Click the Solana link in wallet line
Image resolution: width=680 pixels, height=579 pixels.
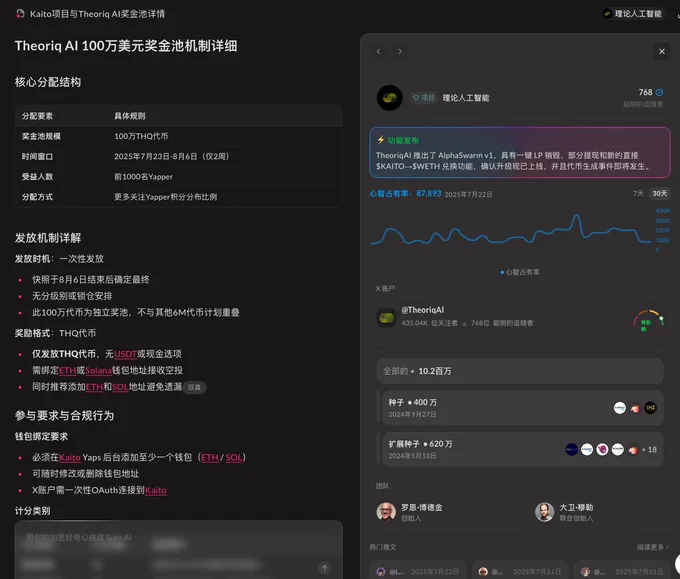(x=98, y=371)
